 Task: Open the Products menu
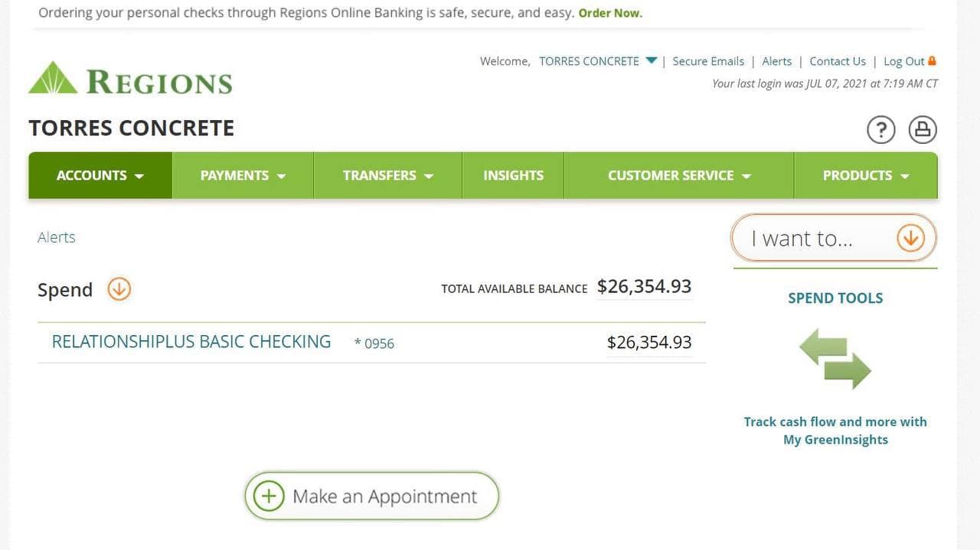(x=865, y=175)
